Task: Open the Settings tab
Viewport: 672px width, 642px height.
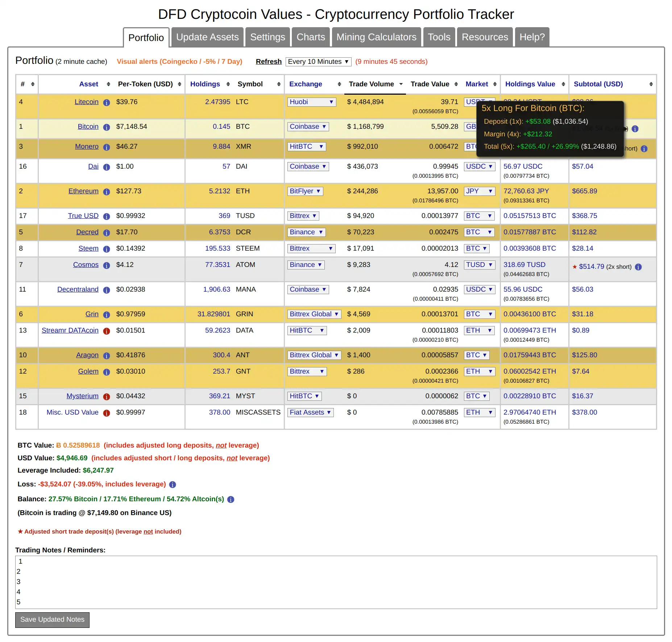Action: pyautogui.click(x=267, y=37)
